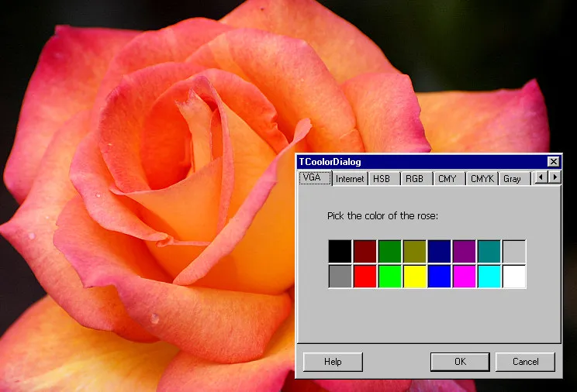The height and width of the screenshot is (392, 577).
Task: Choose the dark green swatch
Action: (x=389, y=252)
